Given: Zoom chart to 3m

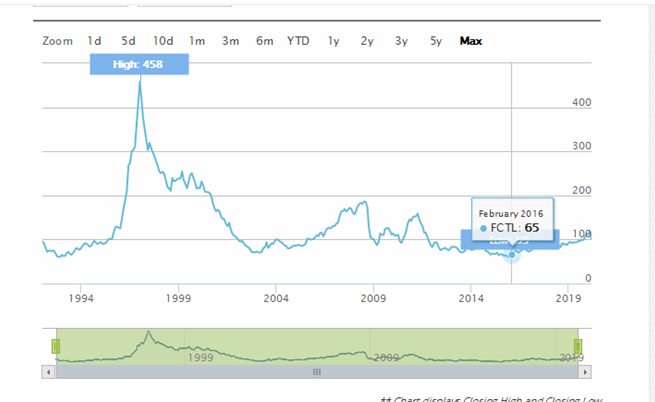Looking at the screenshot, I should tap(231, 41).
